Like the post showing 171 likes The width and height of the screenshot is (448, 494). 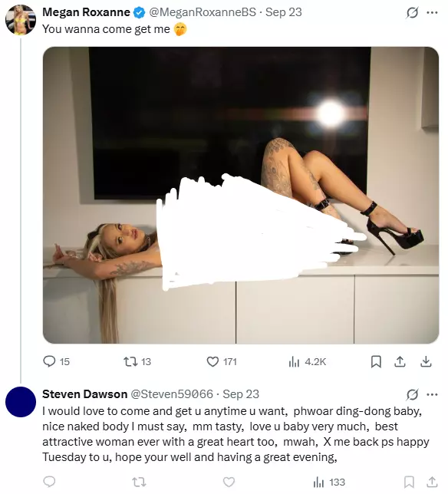point(222,361)
